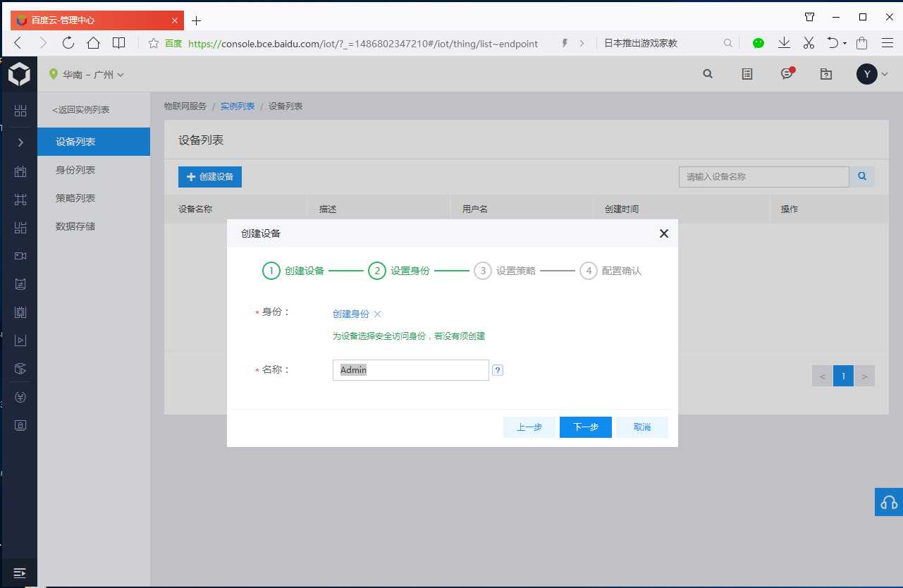
Task: Open the notifications chat bubble icon
Action: pos(787,73)
